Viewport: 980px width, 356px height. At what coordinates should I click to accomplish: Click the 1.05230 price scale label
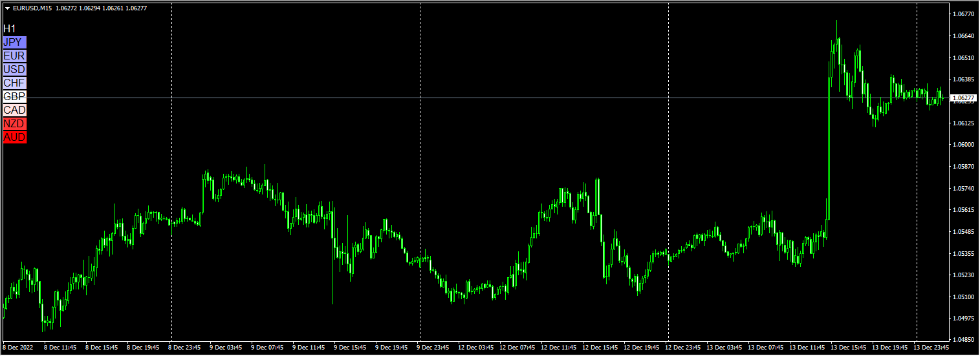click(x=964, y=275)
